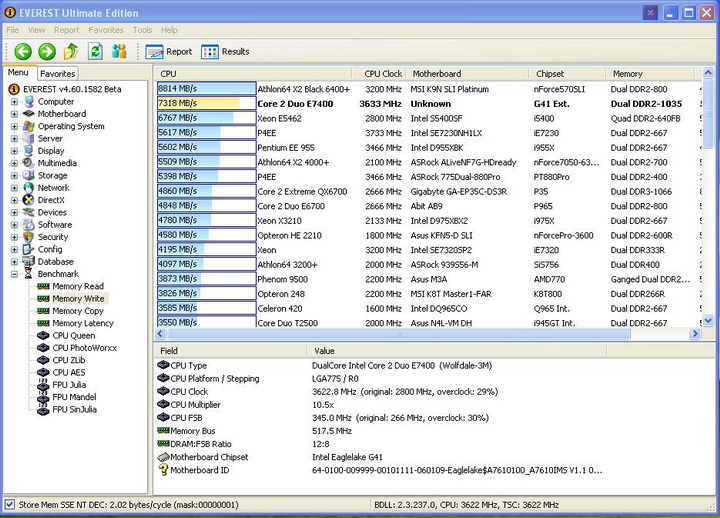Select the 8814 MB/s result bar
This screenshot has width=720, height=518.
tap(206, 89)
